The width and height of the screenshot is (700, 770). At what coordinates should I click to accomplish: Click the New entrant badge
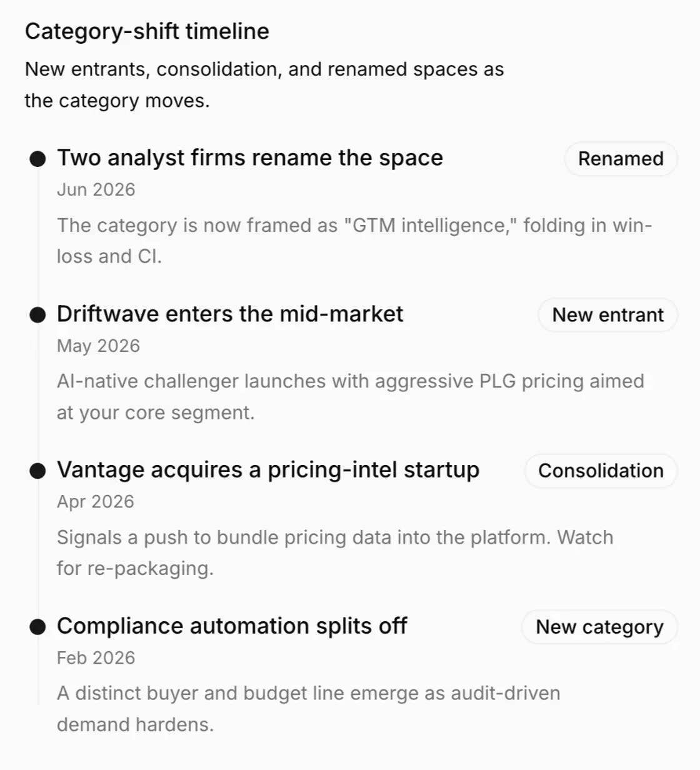pos(607,315)
